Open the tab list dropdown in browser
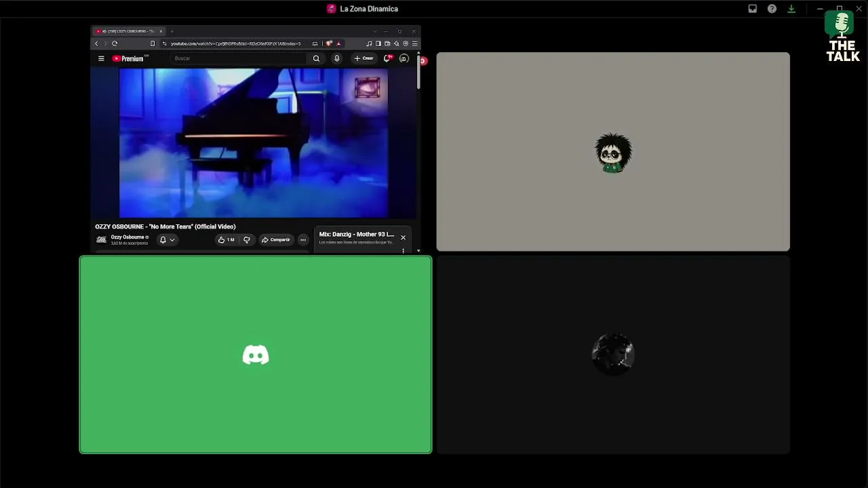The width and height of the screenshot is (868, 488). click(x=374, y=31)
